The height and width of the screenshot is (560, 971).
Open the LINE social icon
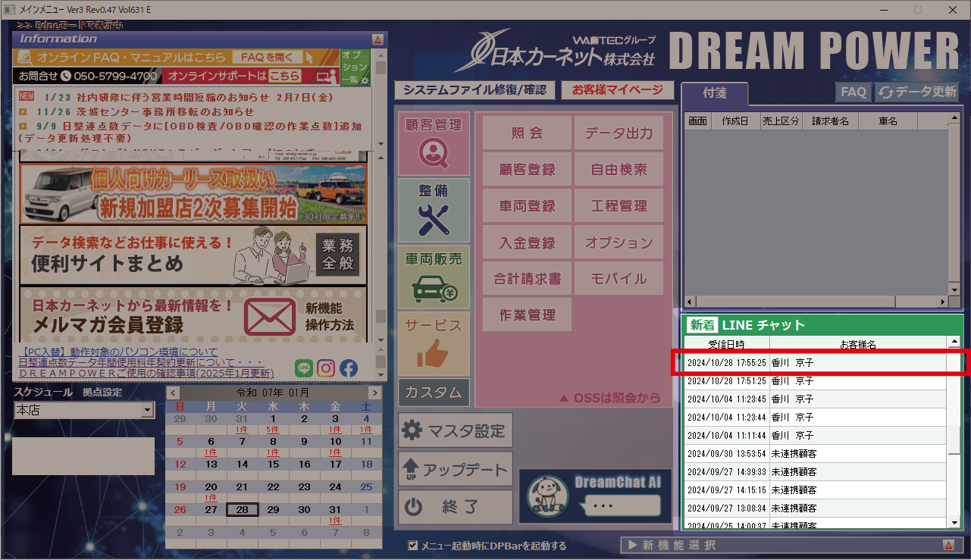[x=304, y=368]
